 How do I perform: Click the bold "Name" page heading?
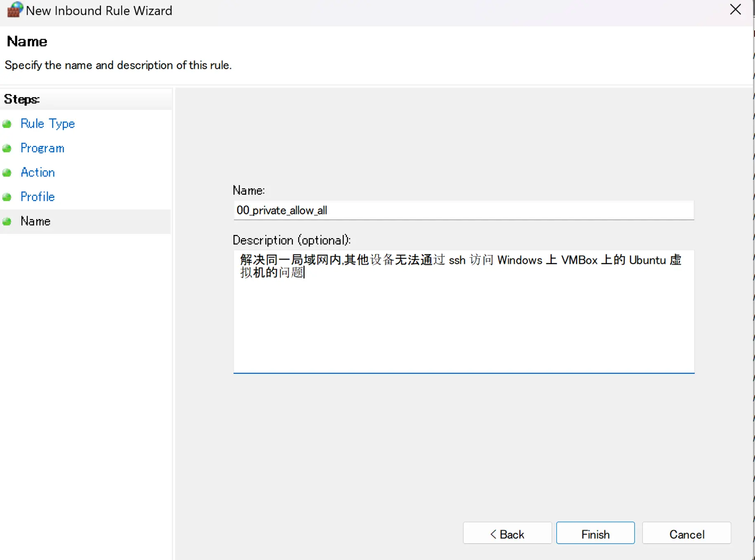[x=27, y=41]
